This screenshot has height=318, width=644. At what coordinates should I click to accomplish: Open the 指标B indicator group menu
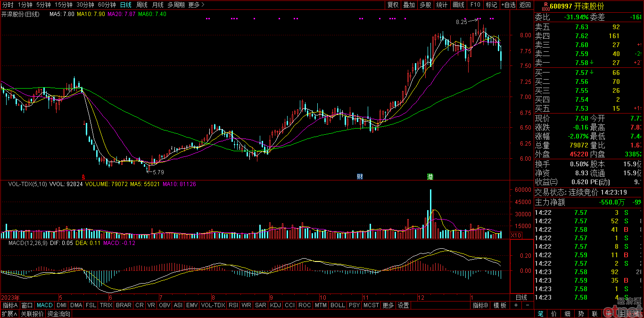[x=480, y=305]
